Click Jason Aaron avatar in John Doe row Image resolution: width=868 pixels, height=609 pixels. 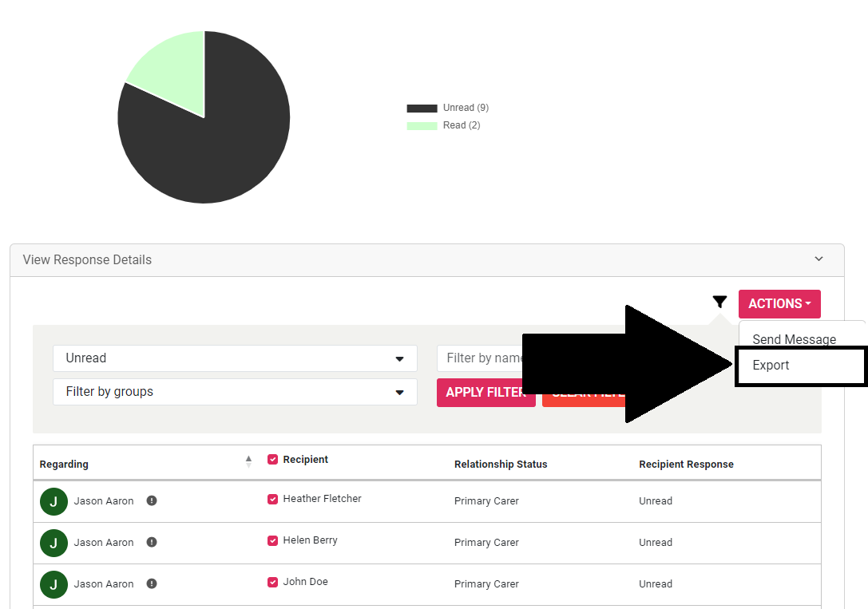pos(54,584)
